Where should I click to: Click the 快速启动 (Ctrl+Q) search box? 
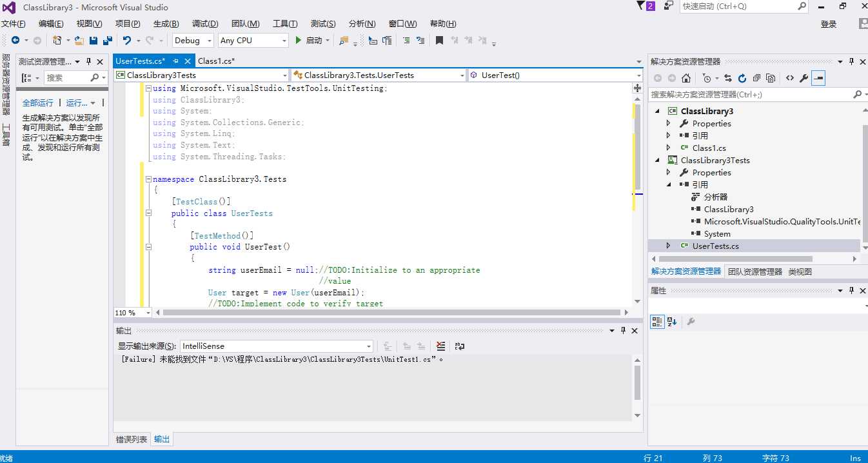click(745, 6)
